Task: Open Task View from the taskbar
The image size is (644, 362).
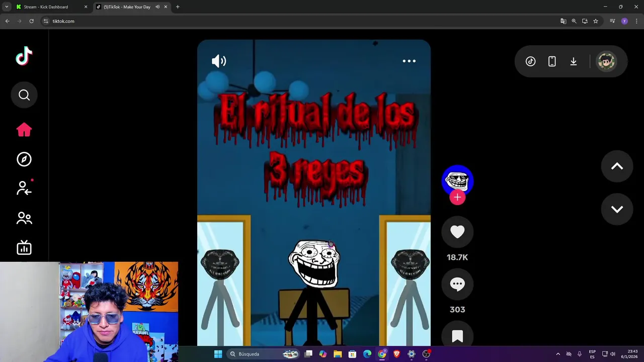Action: pos(308,354)
